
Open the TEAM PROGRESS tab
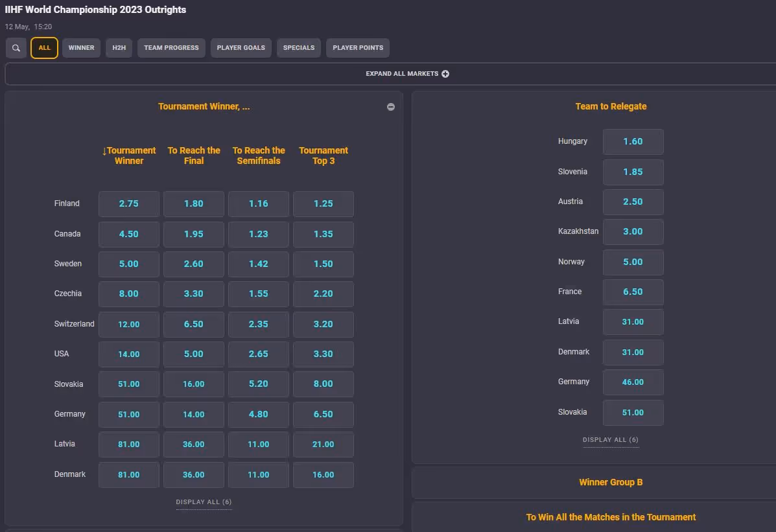(171, 48)
